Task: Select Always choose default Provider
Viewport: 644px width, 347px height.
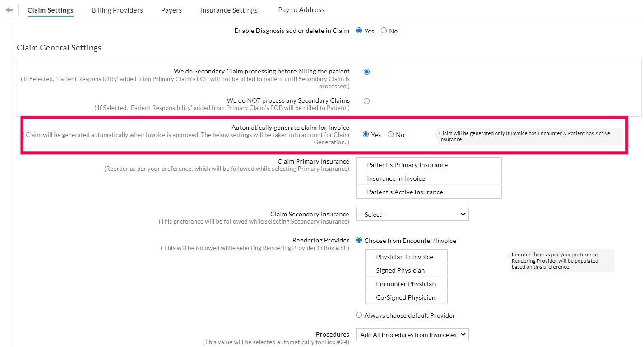Action: (359, 315)
